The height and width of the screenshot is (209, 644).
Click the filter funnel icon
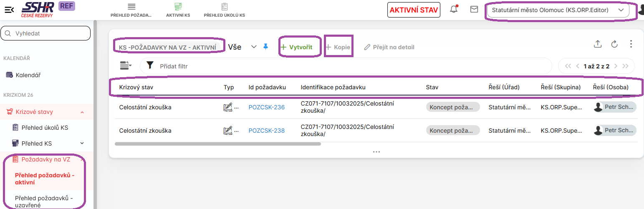coord(150,66)
